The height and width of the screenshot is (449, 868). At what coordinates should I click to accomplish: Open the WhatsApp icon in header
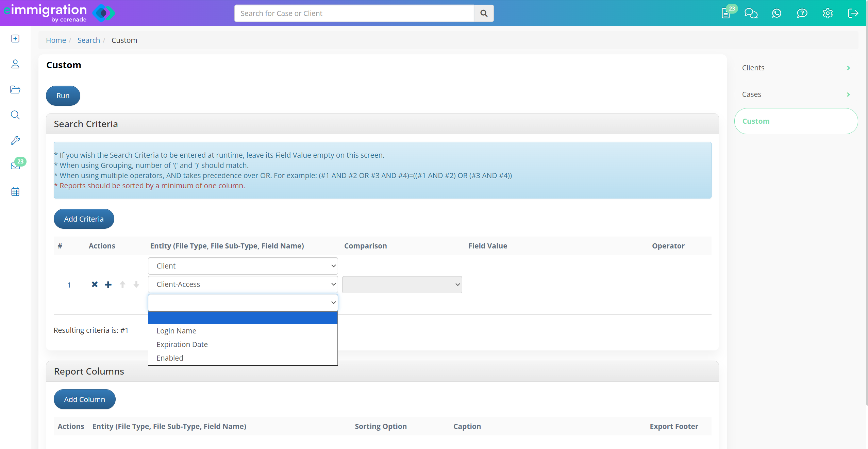tap(777, 13)
